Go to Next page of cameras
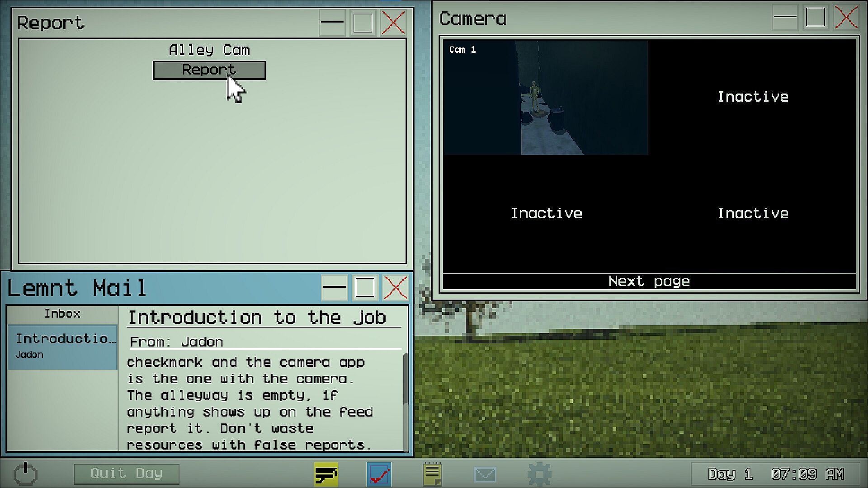The width and height of the screenshot is (868, 488). tap(649, 281)
